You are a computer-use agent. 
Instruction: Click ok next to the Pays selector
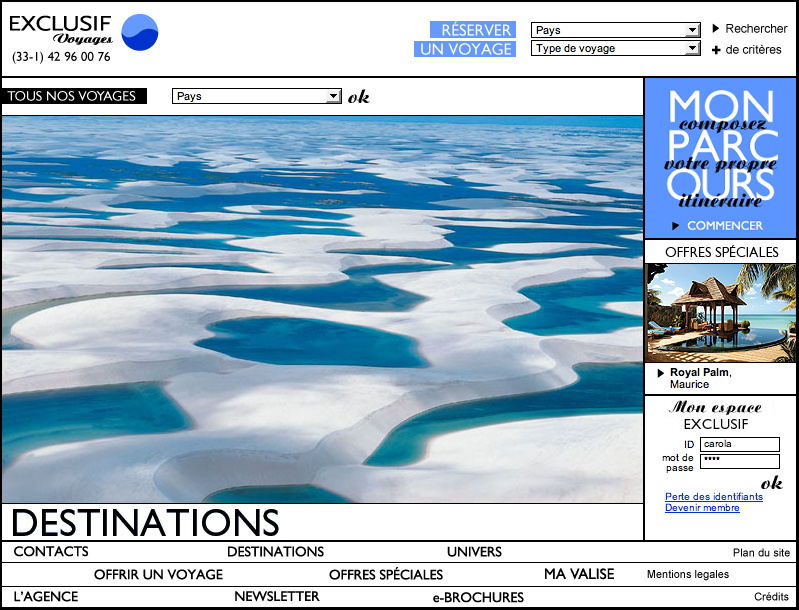pos(359,97)
